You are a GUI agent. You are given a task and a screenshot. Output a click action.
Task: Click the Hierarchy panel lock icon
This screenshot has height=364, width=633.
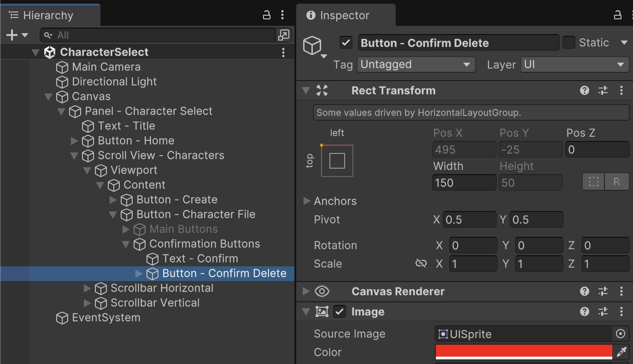[266, 15]
